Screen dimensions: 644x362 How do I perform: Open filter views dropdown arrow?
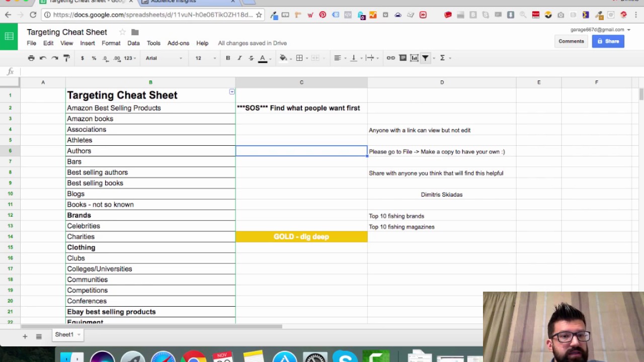click(434, 58)
